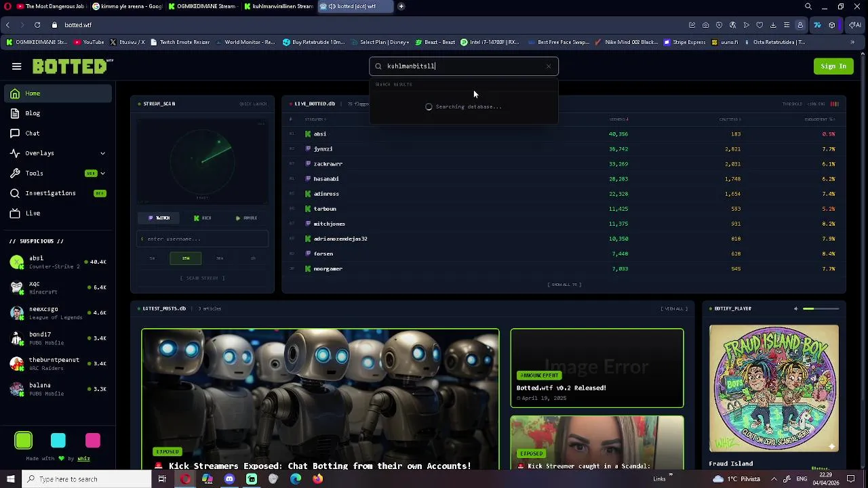The image size is (868, 488).
Task: Click the Fraud Island album cover
Action: 774,388
